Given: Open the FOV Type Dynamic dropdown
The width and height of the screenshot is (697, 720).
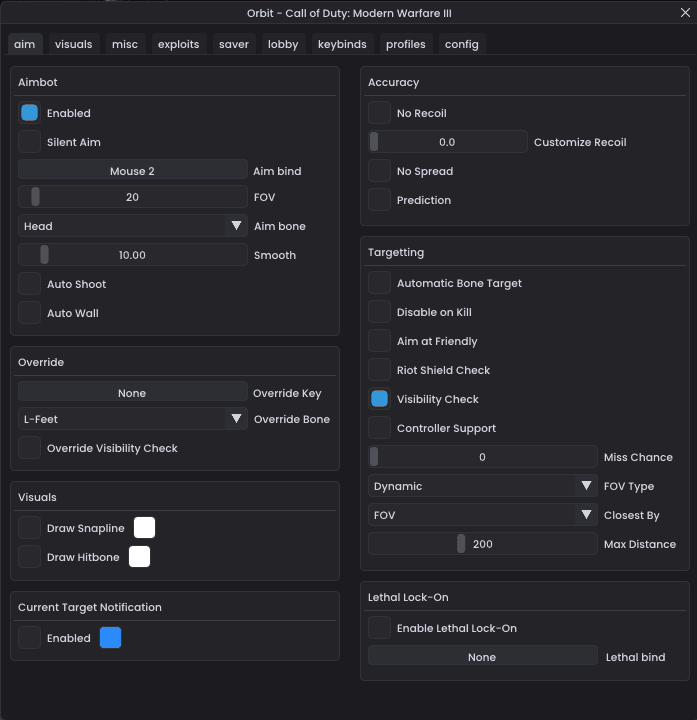Looking at the screenshot, I should point(483,486).
